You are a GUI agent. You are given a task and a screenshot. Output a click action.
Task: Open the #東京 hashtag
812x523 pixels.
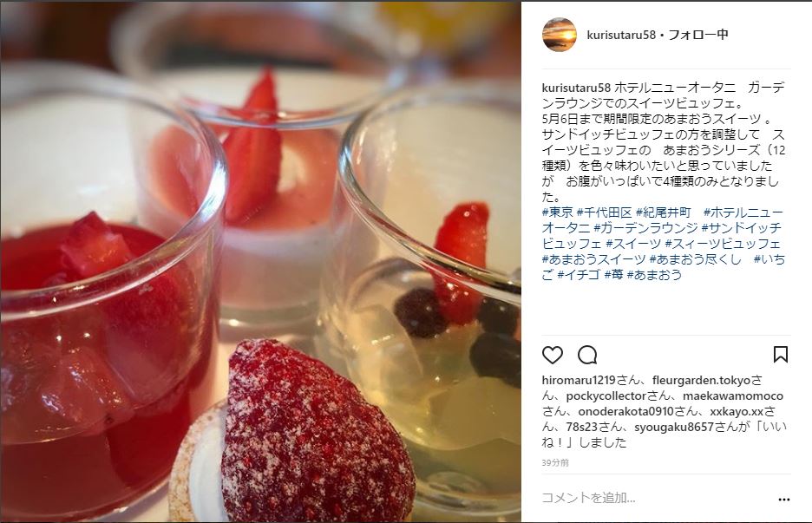pyautogui.click(x=558, y=212)
